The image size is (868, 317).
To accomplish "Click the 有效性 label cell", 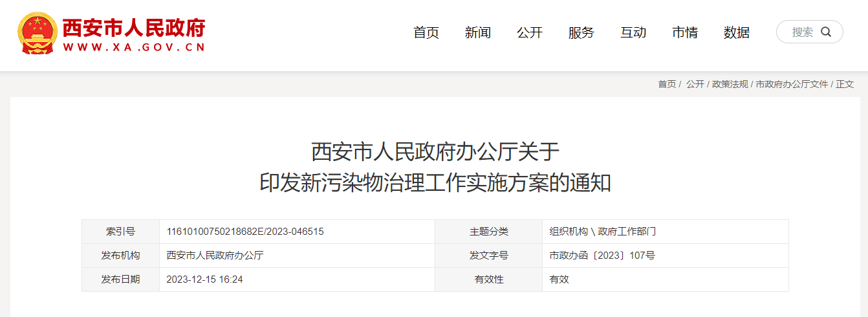I will [x=489, y=279].
